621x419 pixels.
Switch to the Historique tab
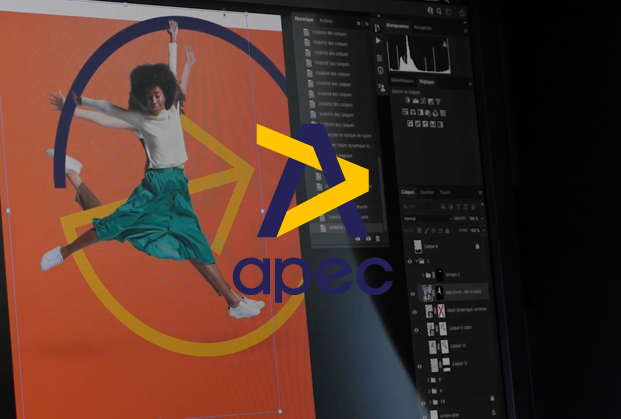(x=304, y=19)
